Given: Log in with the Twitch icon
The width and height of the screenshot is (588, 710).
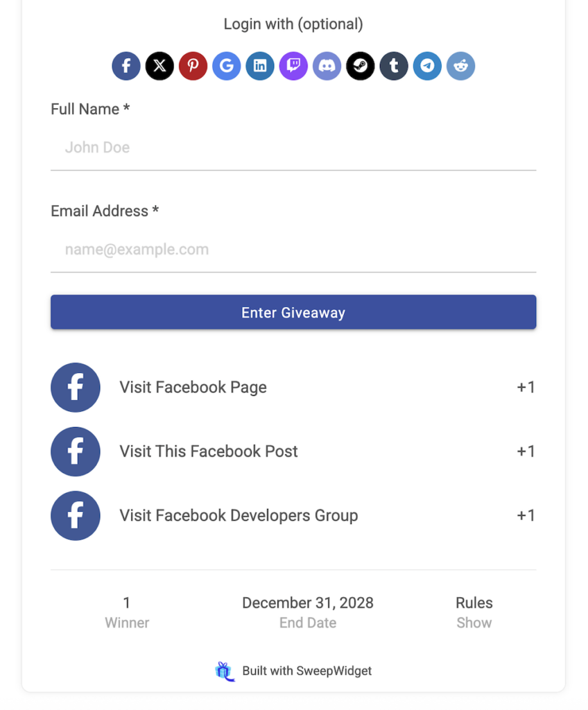Looking at the screenshot, I should pos(293,67).
